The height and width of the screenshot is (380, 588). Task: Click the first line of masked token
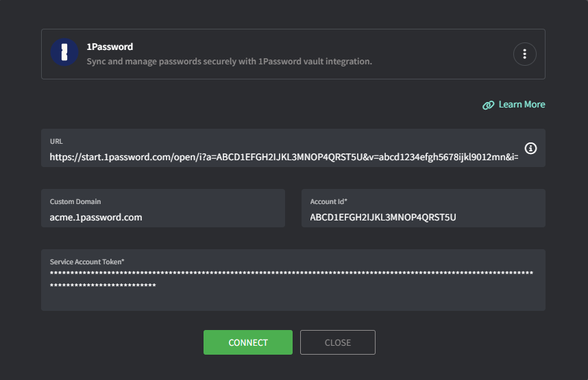291,273
